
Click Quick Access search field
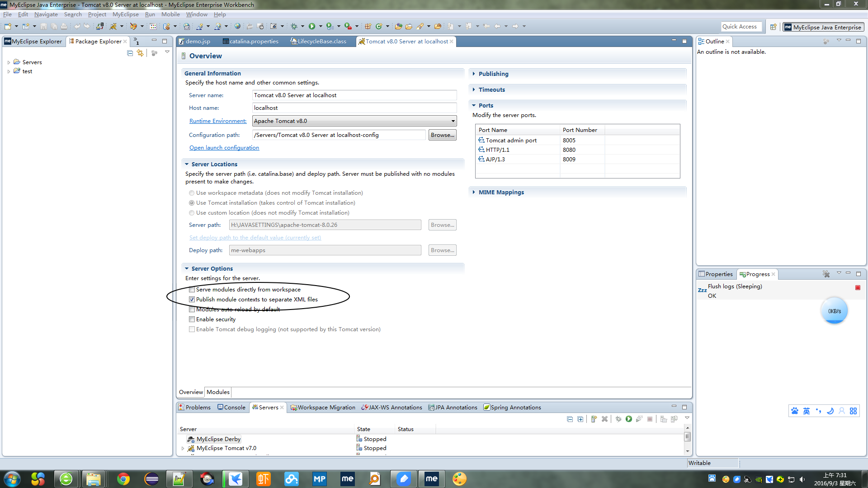[741, 26]
